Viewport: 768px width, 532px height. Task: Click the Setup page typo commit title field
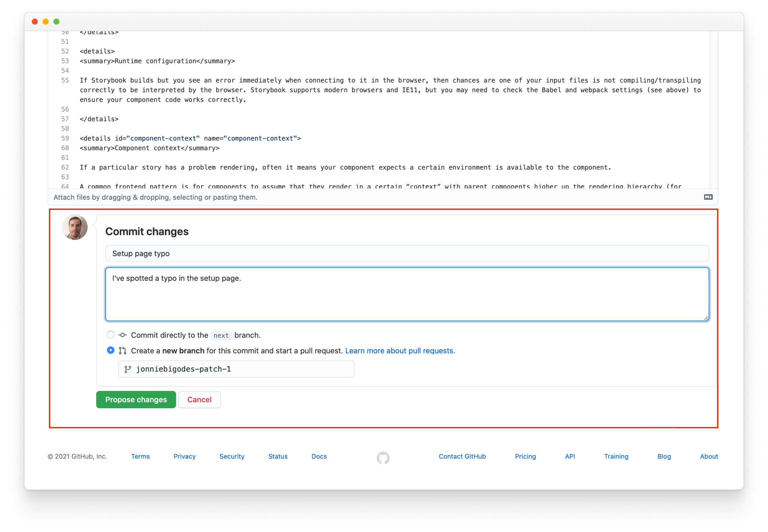point(407,253)
